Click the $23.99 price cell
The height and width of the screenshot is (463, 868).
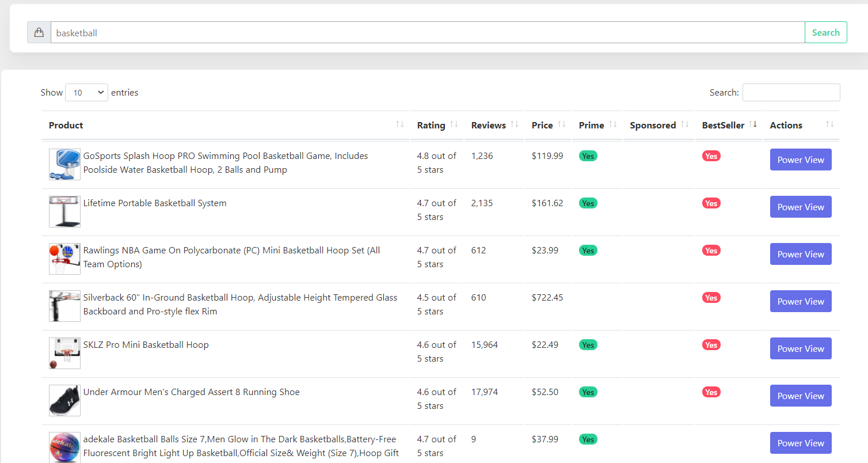pos(545,251)
